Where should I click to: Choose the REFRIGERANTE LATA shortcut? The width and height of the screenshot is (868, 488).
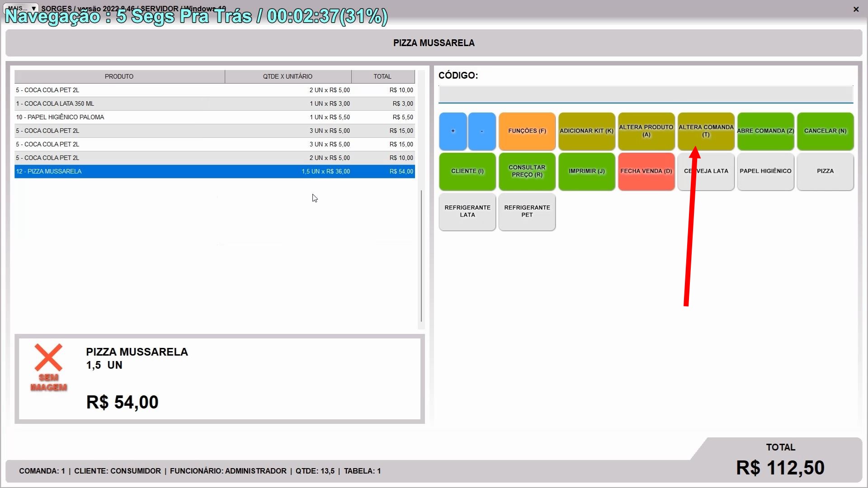coord(467,211)
